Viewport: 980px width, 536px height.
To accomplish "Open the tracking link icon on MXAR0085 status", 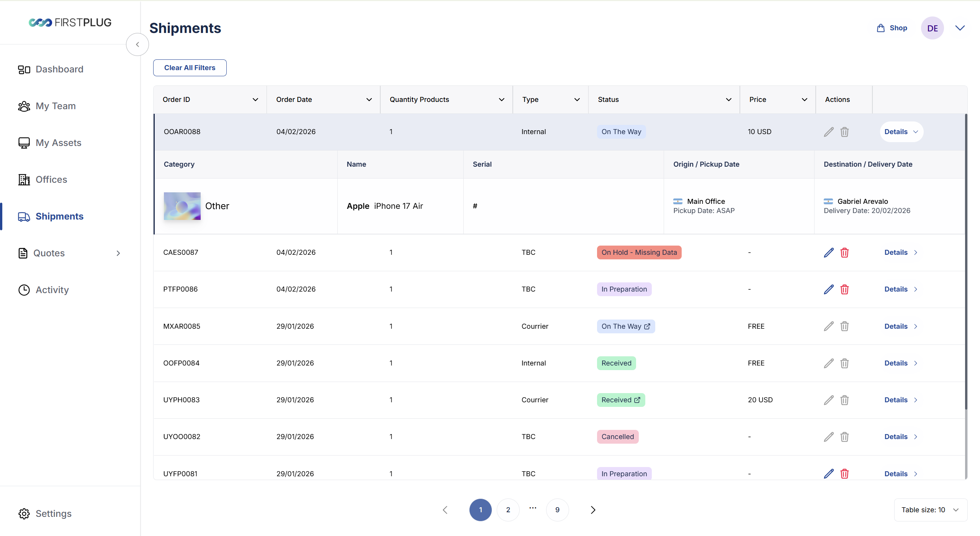I will click(647, 326).
